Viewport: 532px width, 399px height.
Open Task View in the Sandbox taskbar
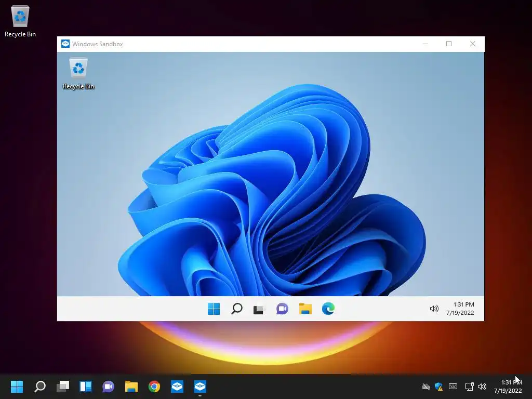point(259,309)
